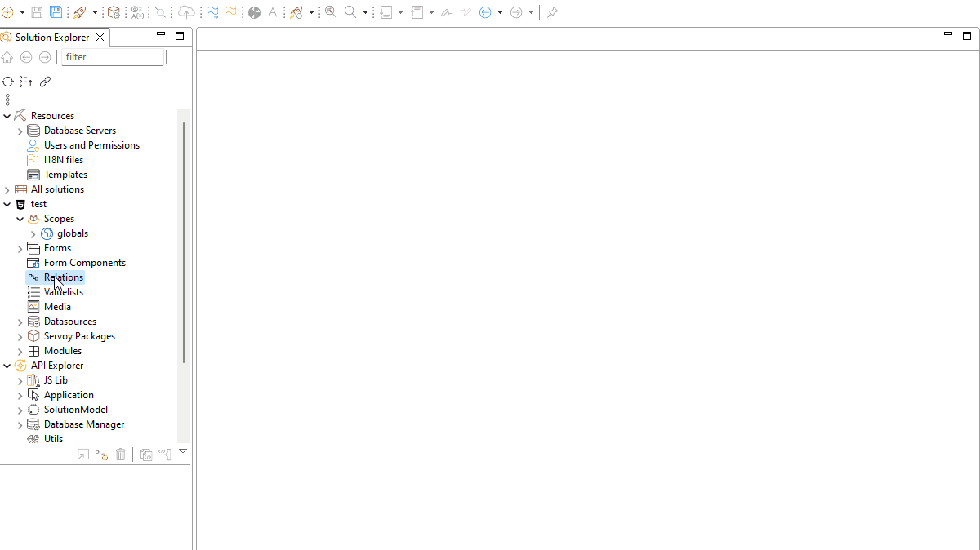Select Users and Permissions item
Screen dimensions: 980x550
[x=91, y=145]
